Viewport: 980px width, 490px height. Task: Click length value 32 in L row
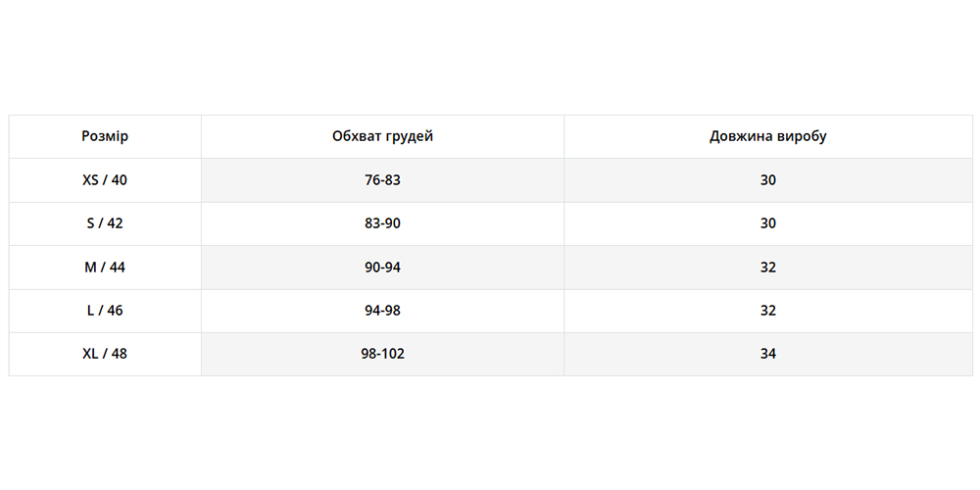pos(768,310)
